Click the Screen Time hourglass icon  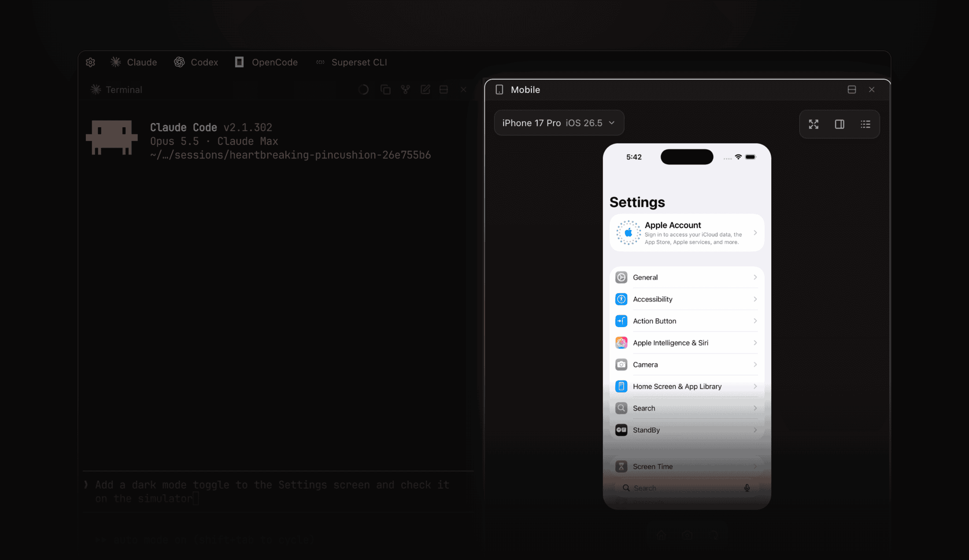point(621,466)
